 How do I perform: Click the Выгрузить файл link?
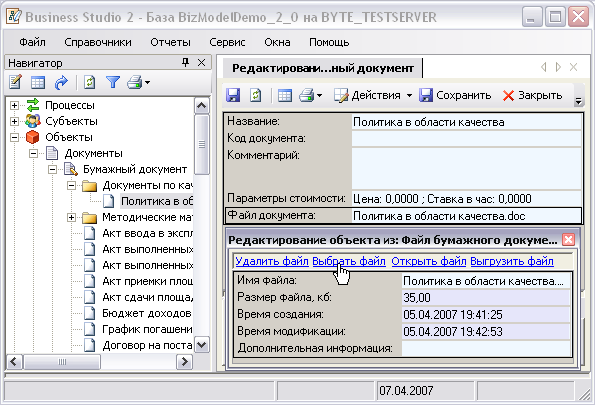(x=512, y=261)
